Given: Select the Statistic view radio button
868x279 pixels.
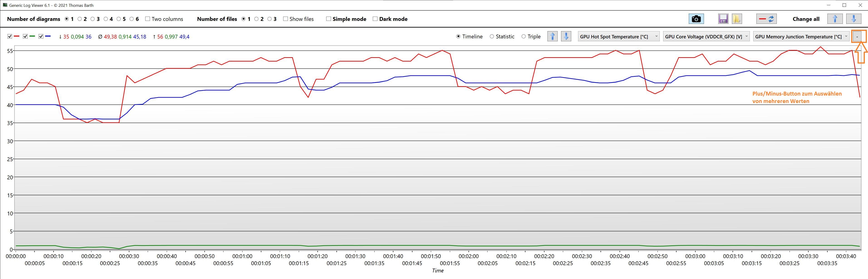Looking at the screenshot, I should (492, 36).
